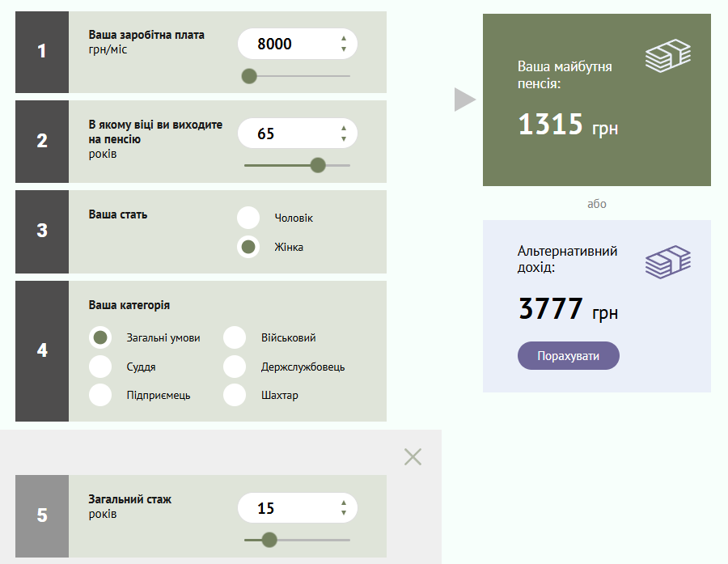This screenshot has height=564, width=728.
Task: Increase salary value with up arrow
Action: [x=344, y=38]
